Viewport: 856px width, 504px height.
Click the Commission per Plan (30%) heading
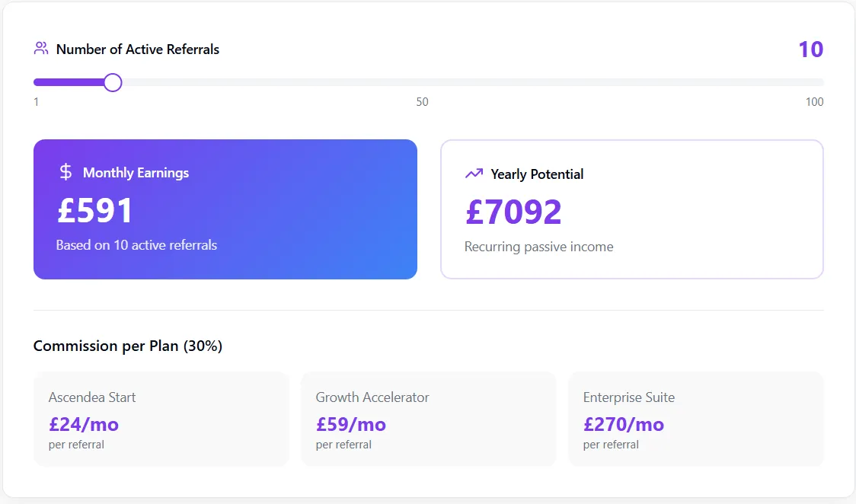(128, 346)
